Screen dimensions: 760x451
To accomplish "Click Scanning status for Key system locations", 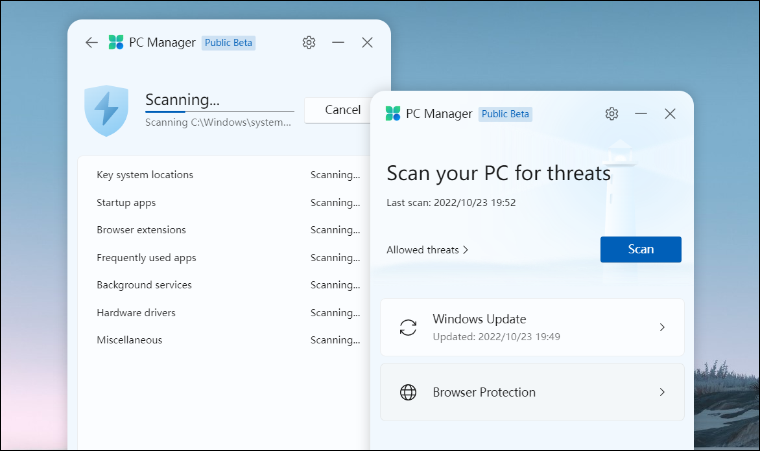I will tap(335, 175).
